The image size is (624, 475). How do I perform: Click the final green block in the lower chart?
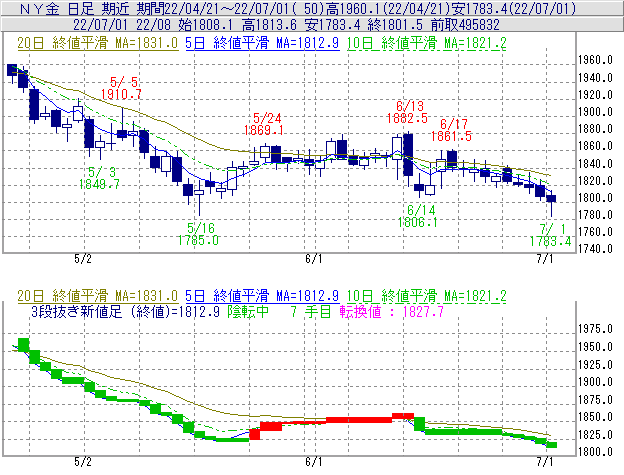click(552, 445)
